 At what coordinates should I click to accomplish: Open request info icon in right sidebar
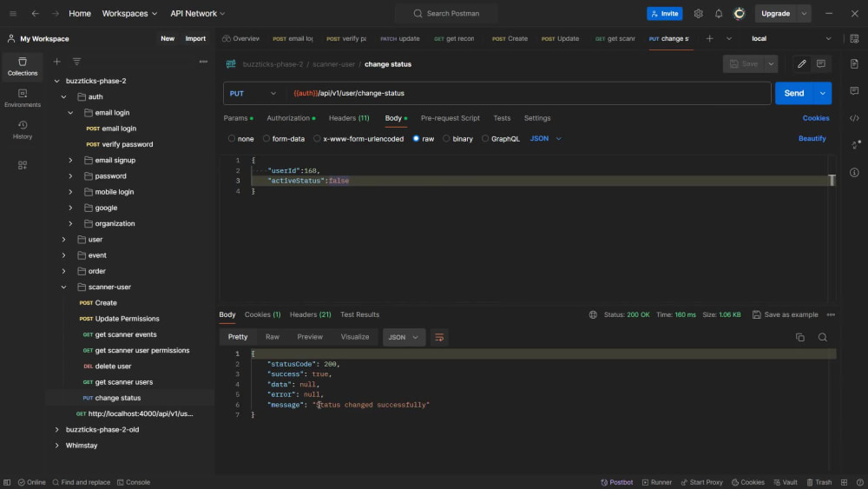854,172
